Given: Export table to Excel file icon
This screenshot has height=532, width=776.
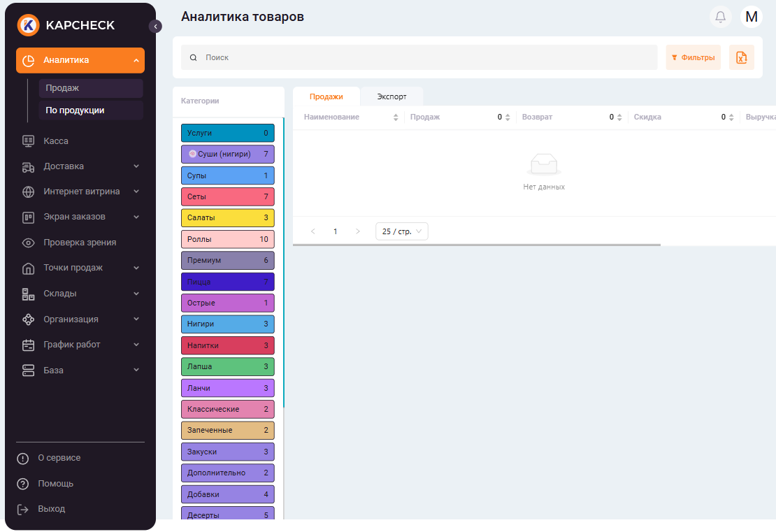Looking at the screenshot, I should 741,57.
